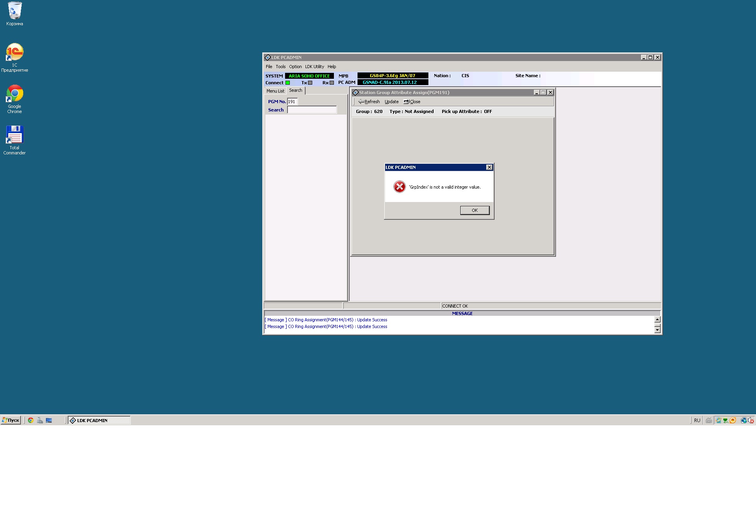Open the File menu
This screenshot has width=756, height=532.
click(x=269, y=67)
